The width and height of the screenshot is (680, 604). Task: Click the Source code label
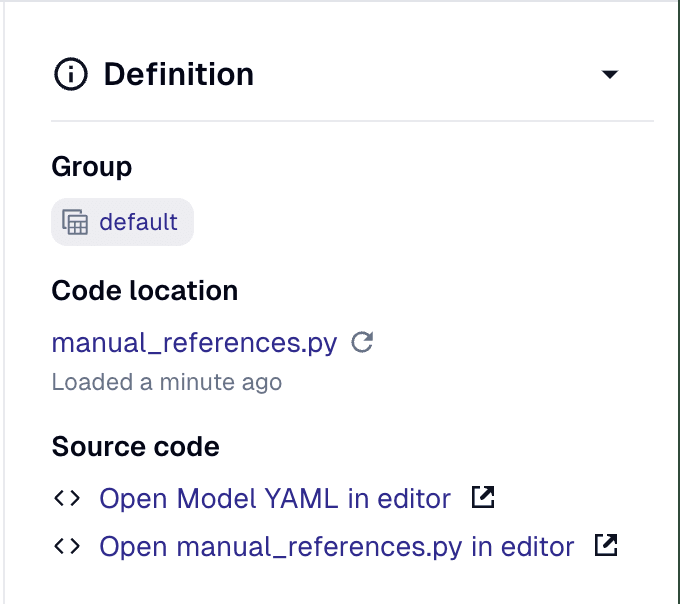click(x=135, y=446)
